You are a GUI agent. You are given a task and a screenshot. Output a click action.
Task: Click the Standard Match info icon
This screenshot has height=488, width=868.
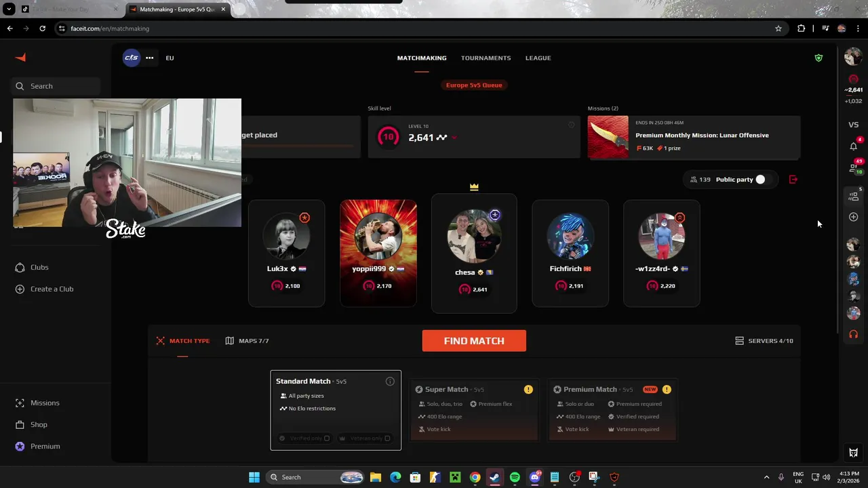click(390, 382)
